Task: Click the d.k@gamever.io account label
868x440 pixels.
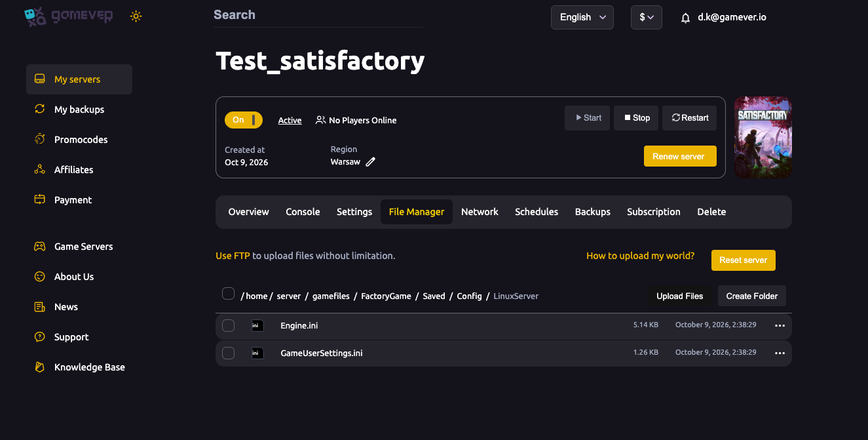Action: point(732,17)
